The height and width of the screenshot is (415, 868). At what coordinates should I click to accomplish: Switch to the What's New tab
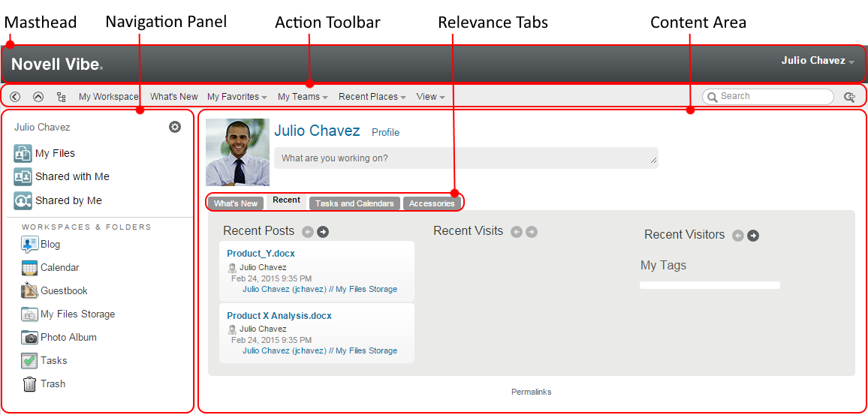pos(236,203)
